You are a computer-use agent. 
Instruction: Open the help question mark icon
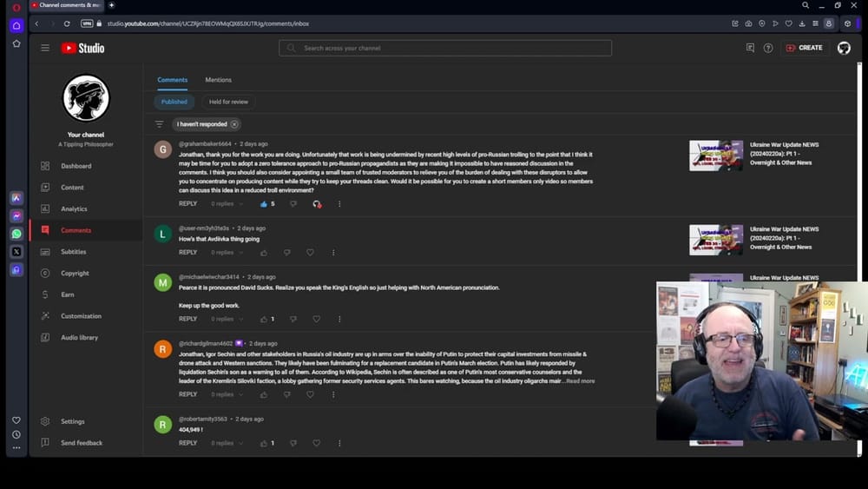click(x=768, y=48)
